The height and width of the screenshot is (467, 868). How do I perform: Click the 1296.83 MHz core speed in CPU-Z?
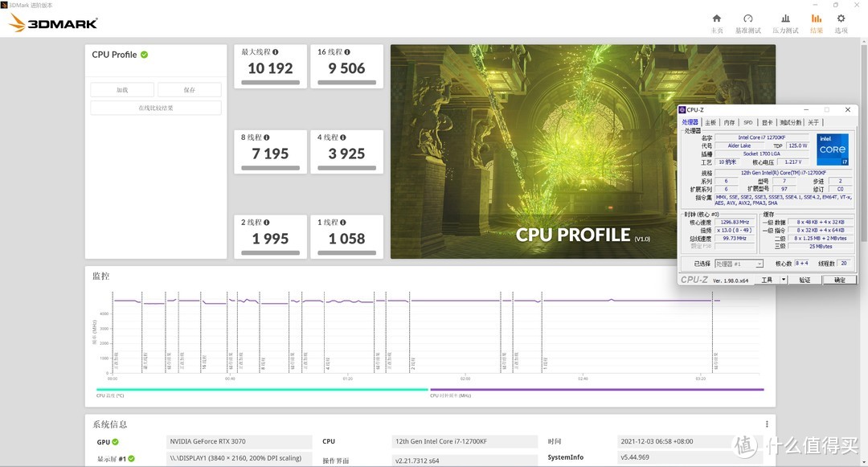735,222
